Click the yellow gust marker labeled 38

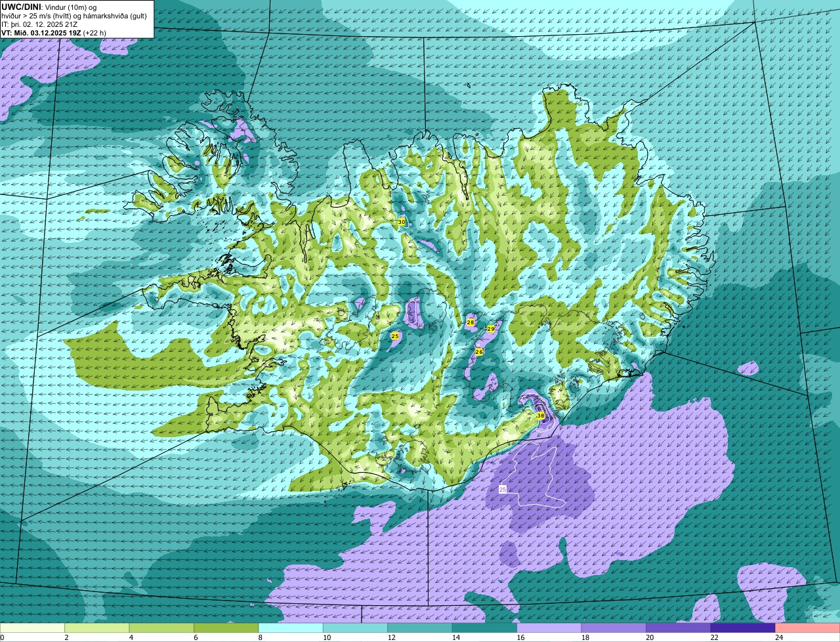[541, 416]
